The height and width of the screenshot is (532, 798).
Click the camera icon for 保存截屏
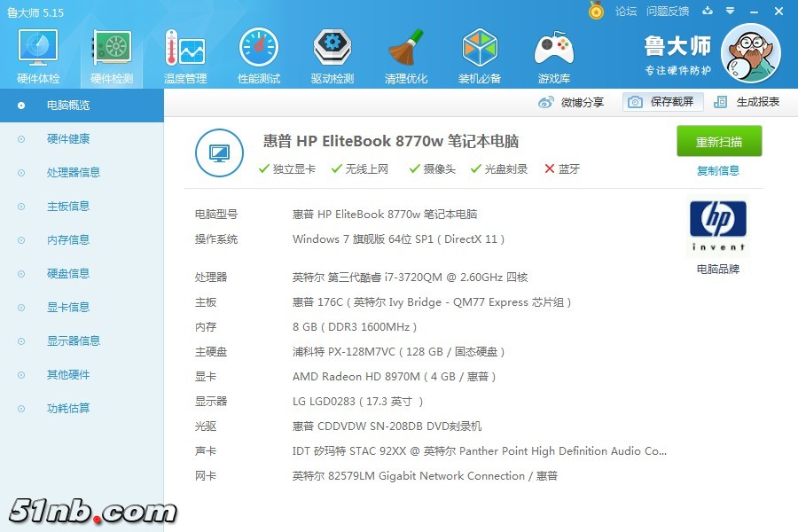[x=635, y=102]
